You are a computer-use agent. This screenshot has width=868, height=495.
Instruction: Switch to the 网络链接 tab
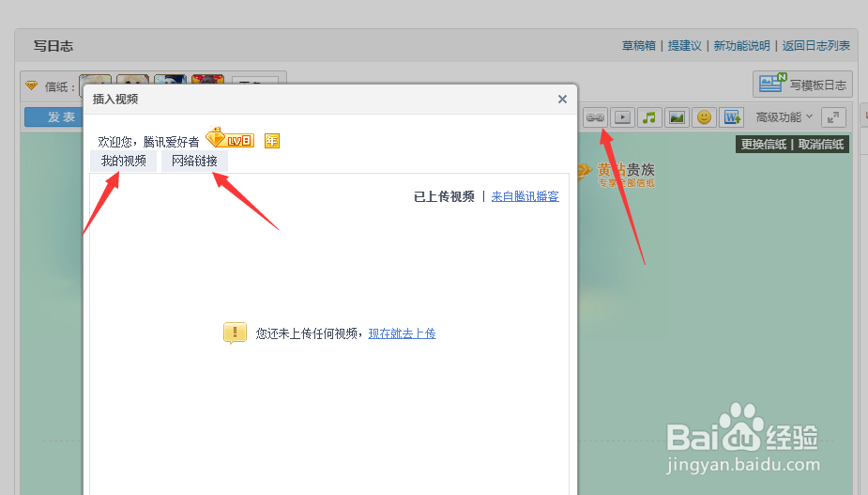coord(194,162)
